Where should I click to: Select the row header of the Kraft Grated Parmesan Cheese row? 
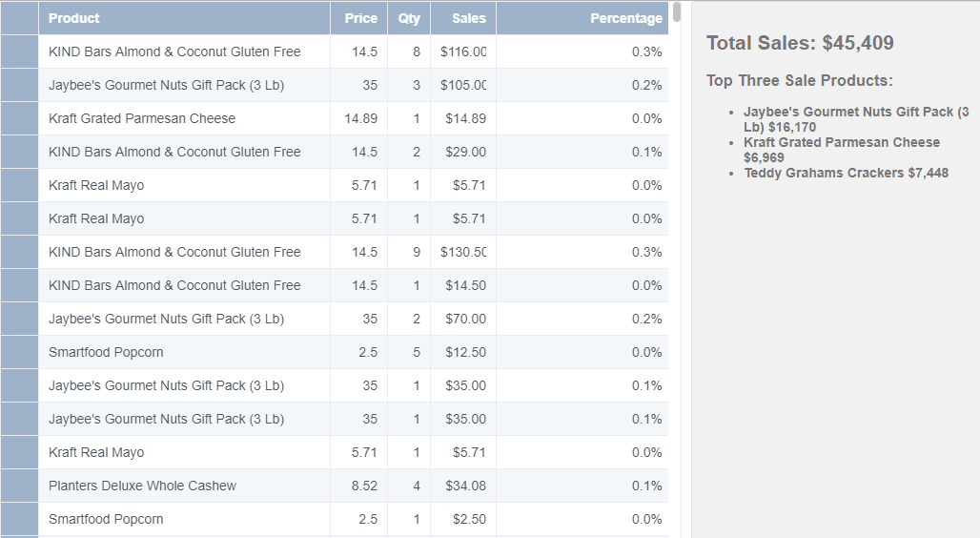click(19, 118)
